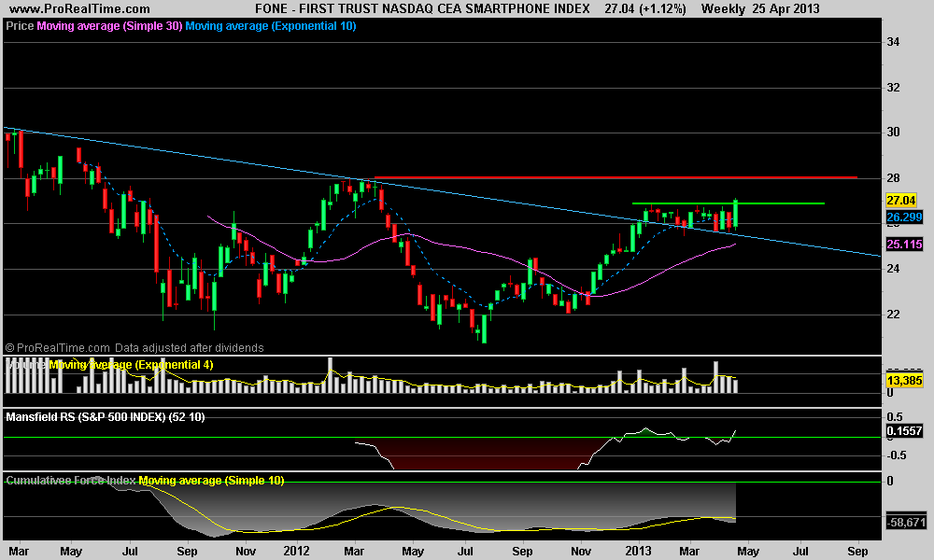Click the 13,385 volume value tag
This screenshot has height=560, width=934.
tap(904, 380)
